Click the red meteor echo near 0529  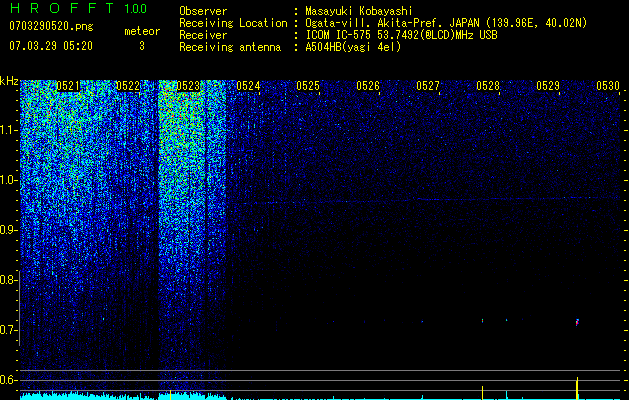[x=577, y=322]
